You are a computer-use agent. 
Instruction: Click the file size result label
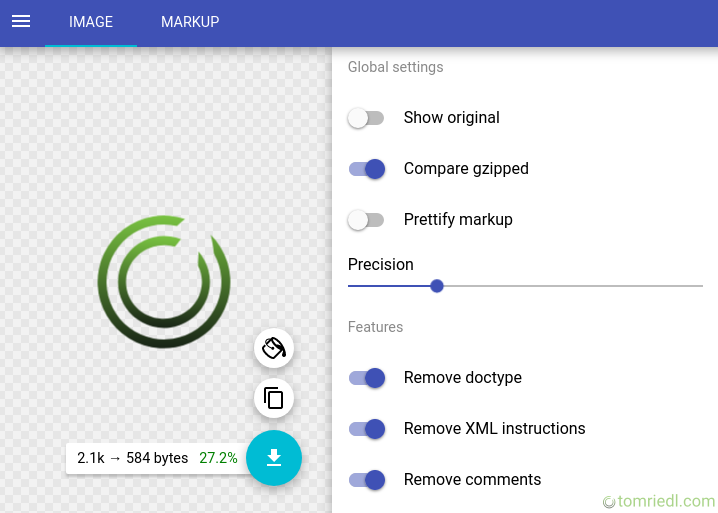tap(132, 458)
